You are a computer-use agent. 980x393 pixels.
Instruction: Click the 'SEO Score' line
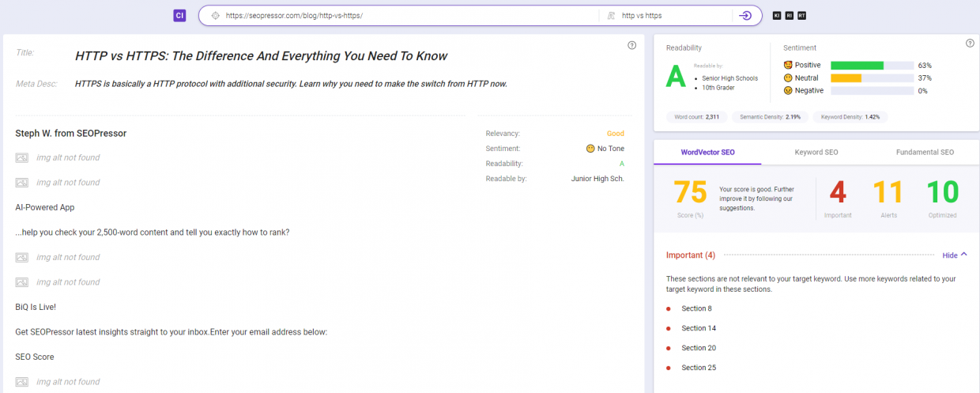(x=35, y=357)
